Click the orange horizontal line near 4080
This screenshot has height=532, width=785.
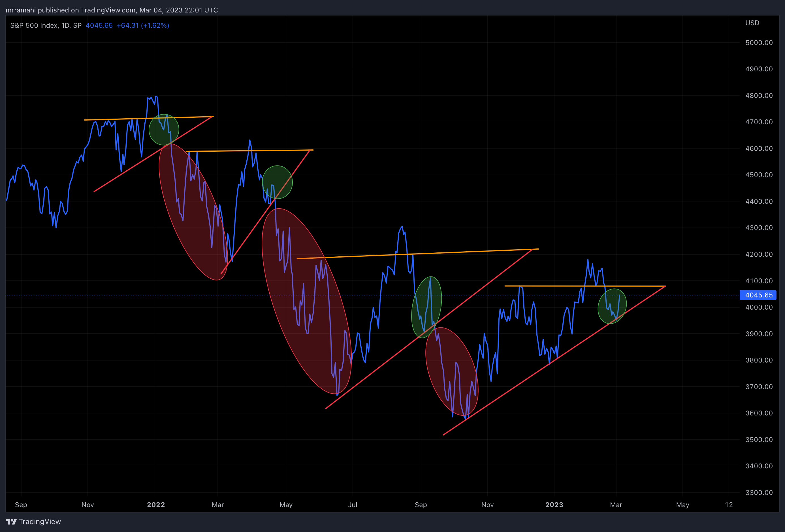(x=557, y=286)
